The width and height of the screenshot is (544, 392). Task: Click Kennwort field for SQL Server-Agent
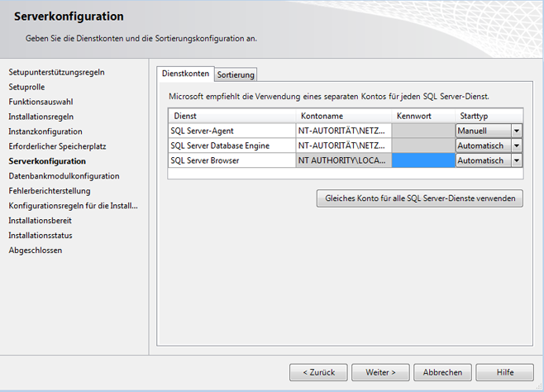coord(423,131)
